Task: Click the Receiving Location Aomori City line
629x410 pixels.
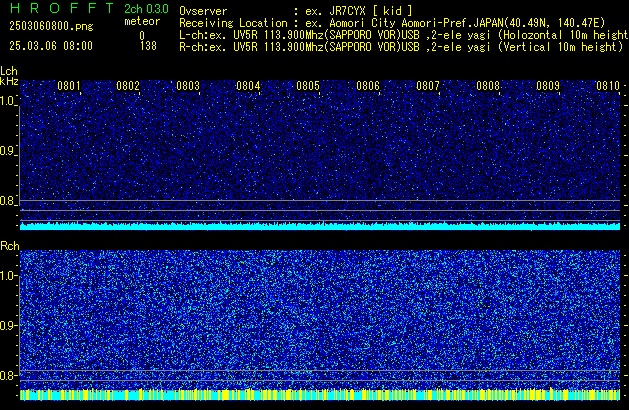Action: click(392, 23)
